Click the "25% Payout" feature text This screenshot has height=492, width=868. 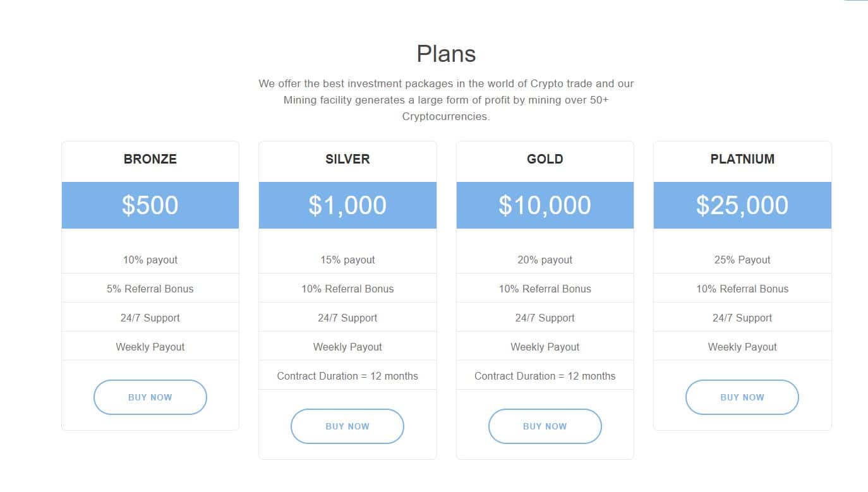(x=742, y=260)
